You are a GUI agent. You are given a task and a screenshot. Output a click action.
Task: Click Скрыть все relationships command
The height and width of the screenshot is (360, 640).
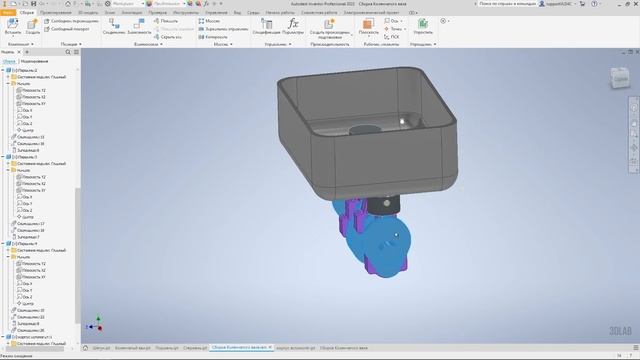coord(168,37)
